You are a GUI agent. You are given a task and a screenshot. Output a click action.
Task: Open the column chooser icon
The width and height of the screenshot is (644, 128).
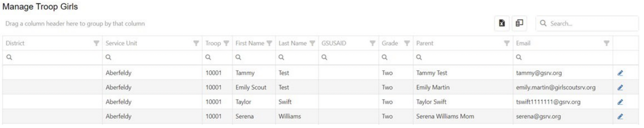click(519, 23)
